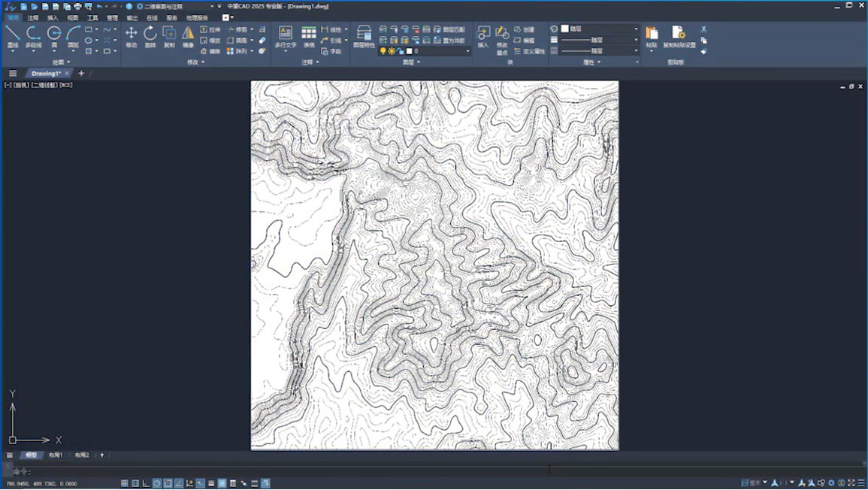Switch to the 布局1 layout tab

pyautogui.click(x=56, y=455)
